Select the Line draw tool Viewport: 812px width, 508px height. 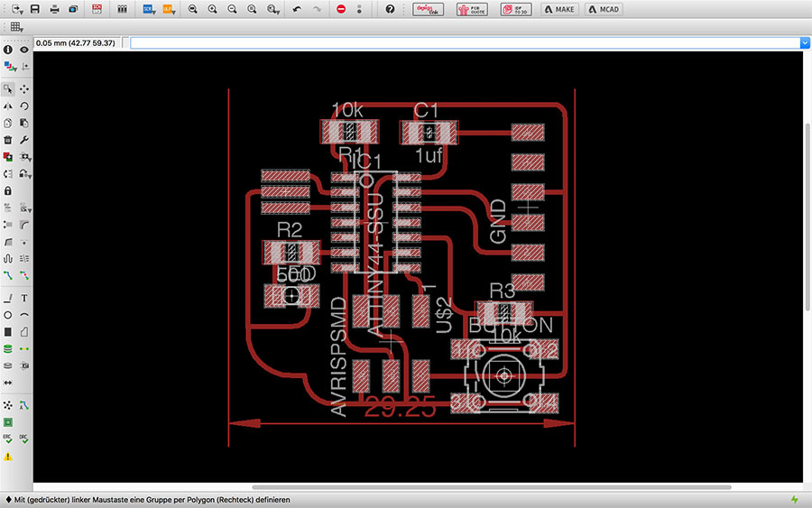click(x=8, y=299)
